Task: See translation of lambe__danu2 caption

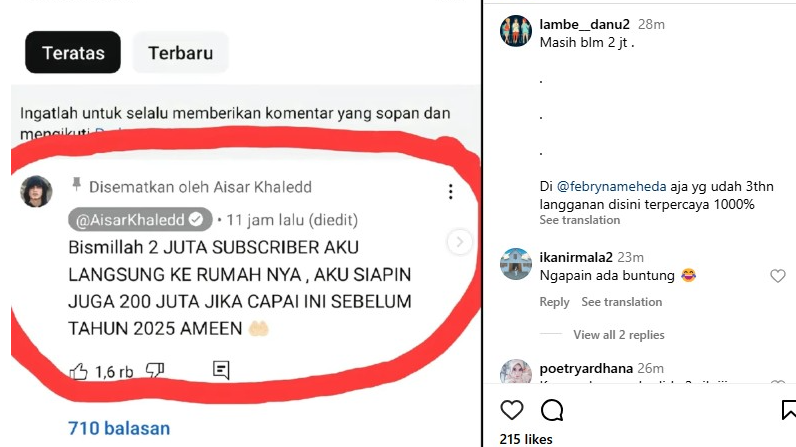Action: click(x=580, y=220)
